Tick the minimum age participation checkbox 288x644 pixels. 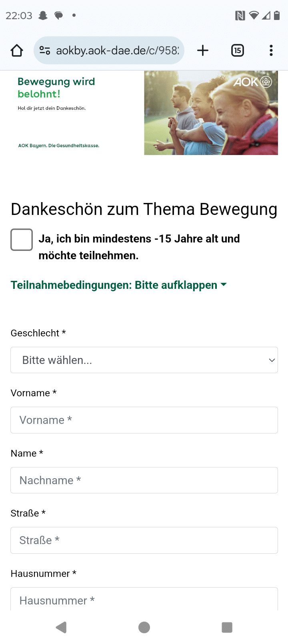pos(22,240)
